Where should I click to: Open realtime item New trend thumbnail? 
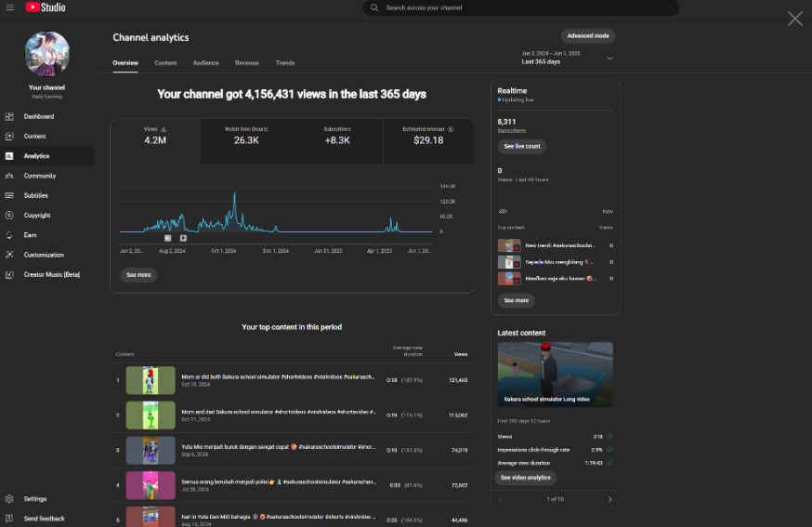pos(509,245)
